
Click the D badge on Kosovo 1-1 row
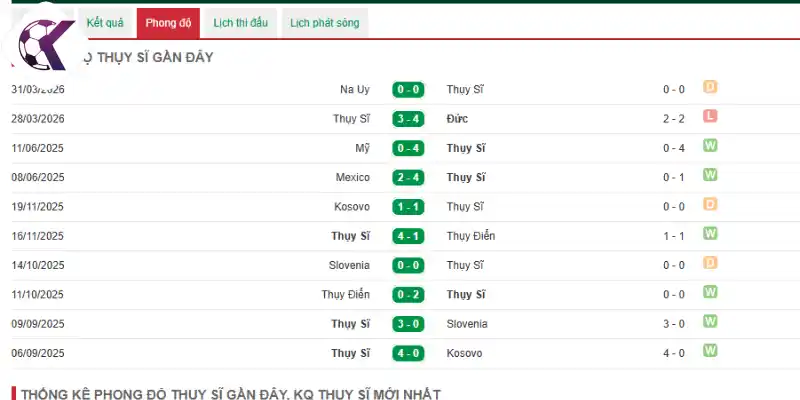[x=710, y=205]
